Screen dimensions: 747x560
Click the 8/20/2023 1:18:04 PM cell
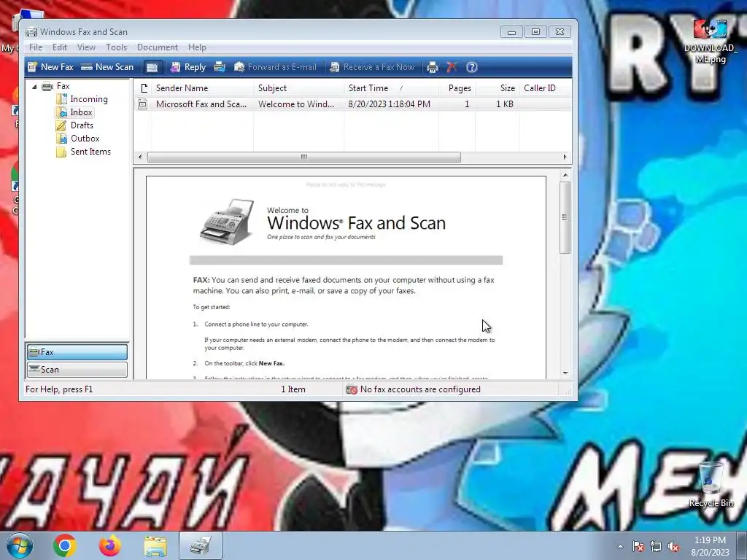tap(390, 104)
